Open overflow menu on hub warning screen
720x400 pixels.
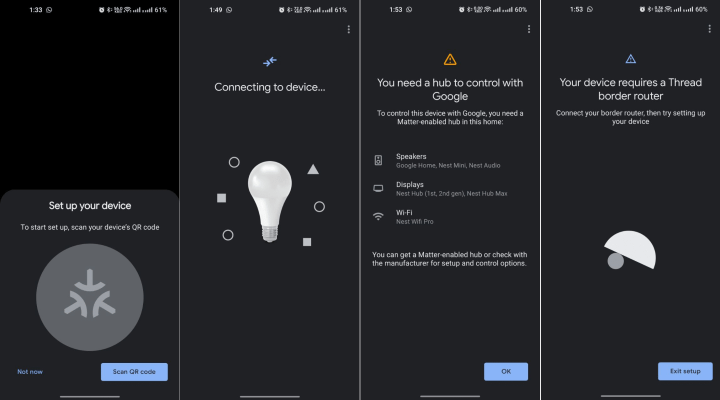pos(529,29)
